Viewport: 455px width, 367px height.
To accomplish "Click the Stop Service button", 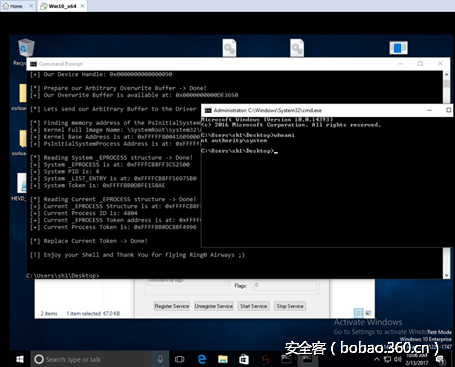I will pyautogui.click(x=290, y=306).
